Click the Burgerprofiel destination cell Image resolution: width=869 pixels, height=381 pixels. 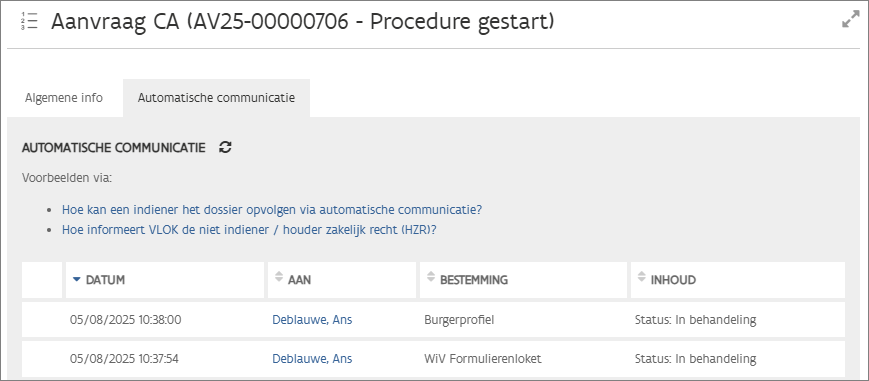459,320
